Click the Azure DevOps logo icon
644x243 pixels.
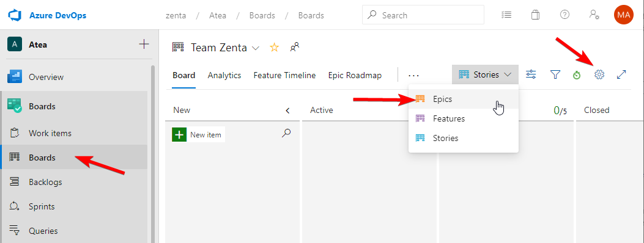(15, 16)
